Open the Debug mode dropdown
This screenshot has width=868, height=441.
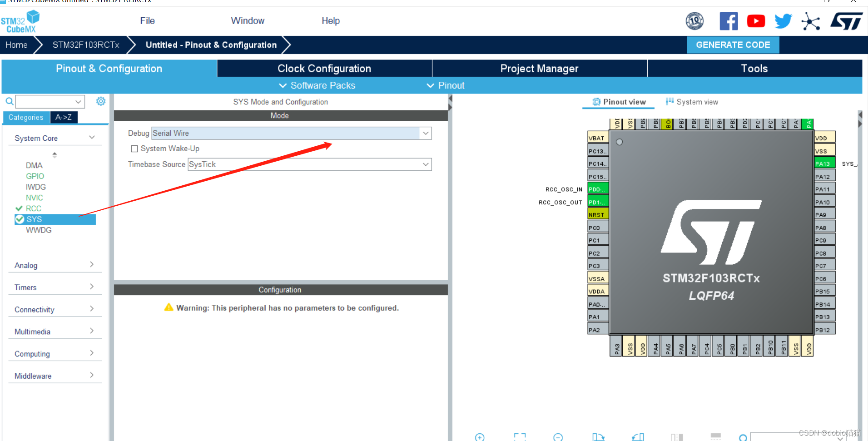coord(426,133)
